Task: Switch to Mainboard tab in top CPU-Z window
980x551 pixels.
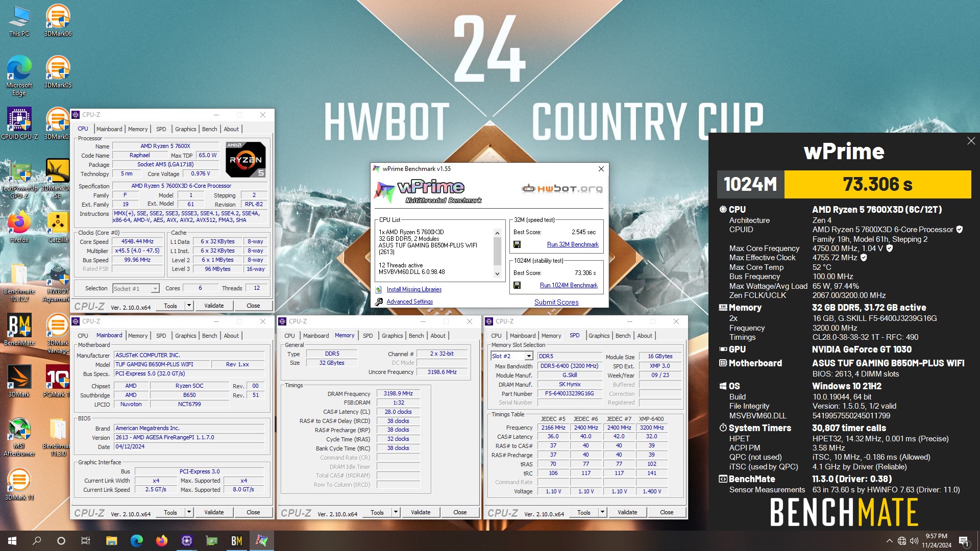Action: 109,129
